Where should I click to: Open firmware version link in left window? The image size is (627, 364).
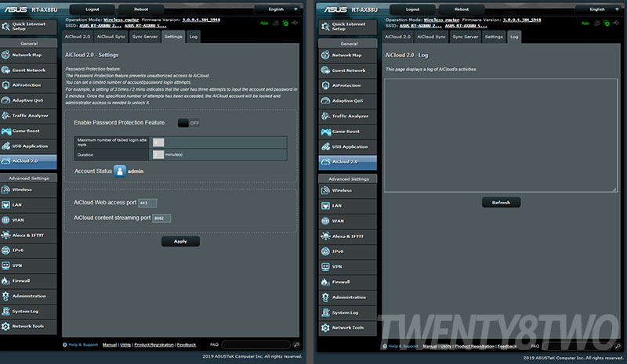(x=201, y=20)
